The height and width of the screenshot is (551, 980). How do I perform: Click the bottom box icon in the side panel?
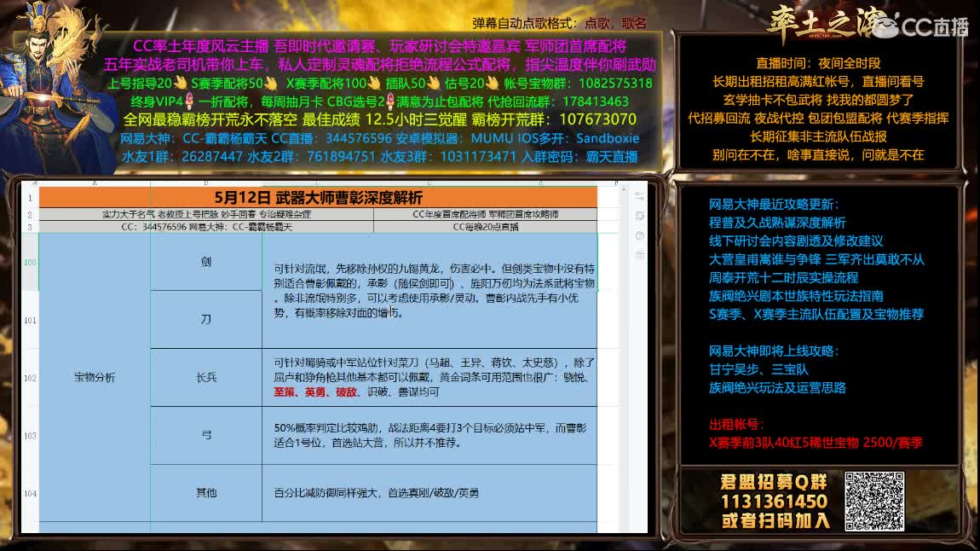coord(639,255)
